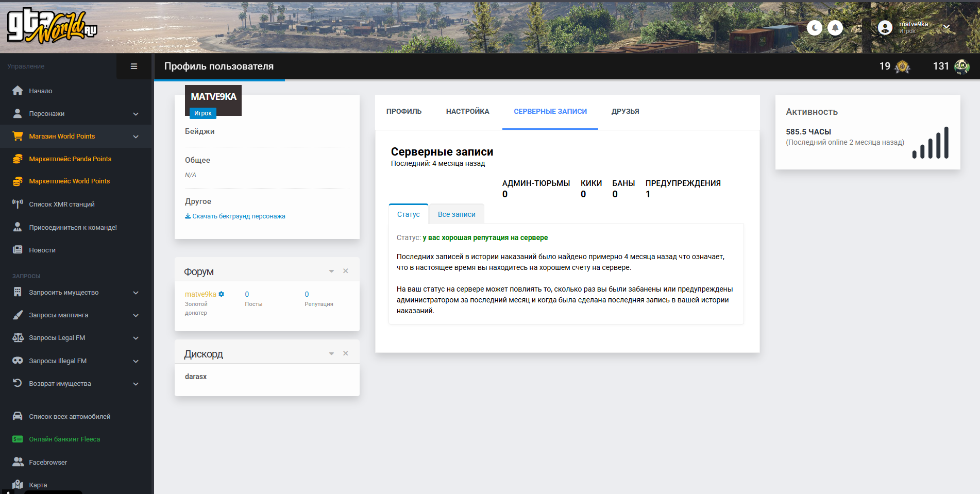Open Маркетплейс World Points link
980x494 pixels.
pos(70,181)
